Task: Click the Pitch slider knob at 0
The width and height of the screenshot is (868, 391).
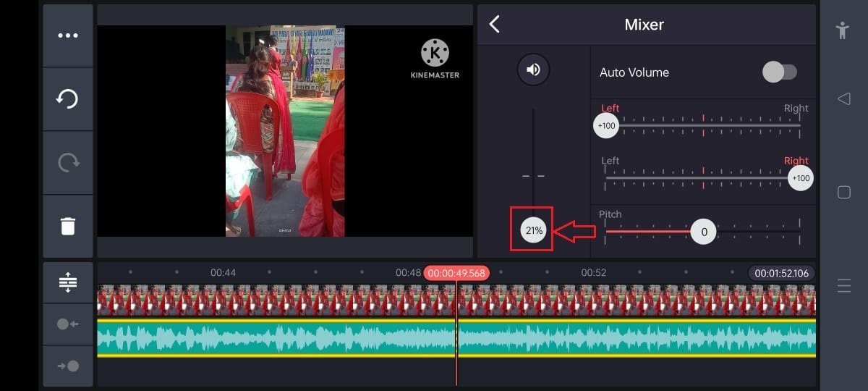Action: [x=703, y=232]
